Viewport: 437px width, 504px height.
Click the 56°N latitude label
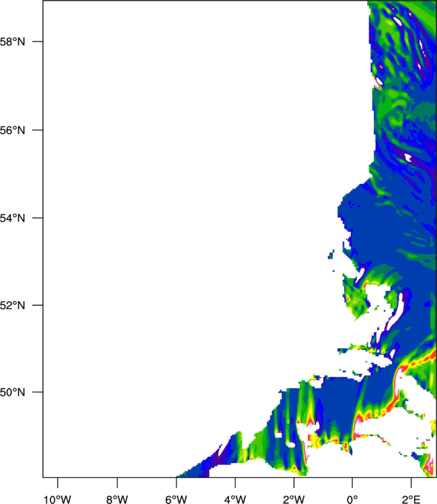click(x=12, y=130)
